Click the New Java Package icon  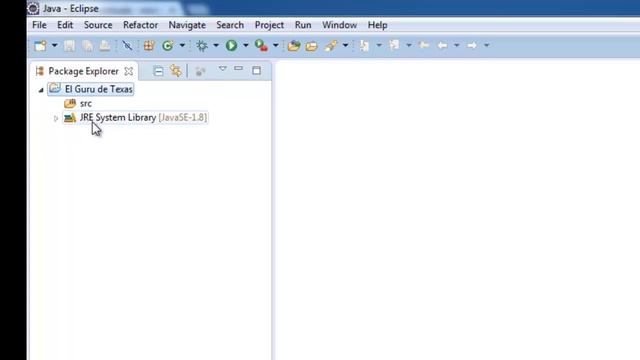[149, 45]
